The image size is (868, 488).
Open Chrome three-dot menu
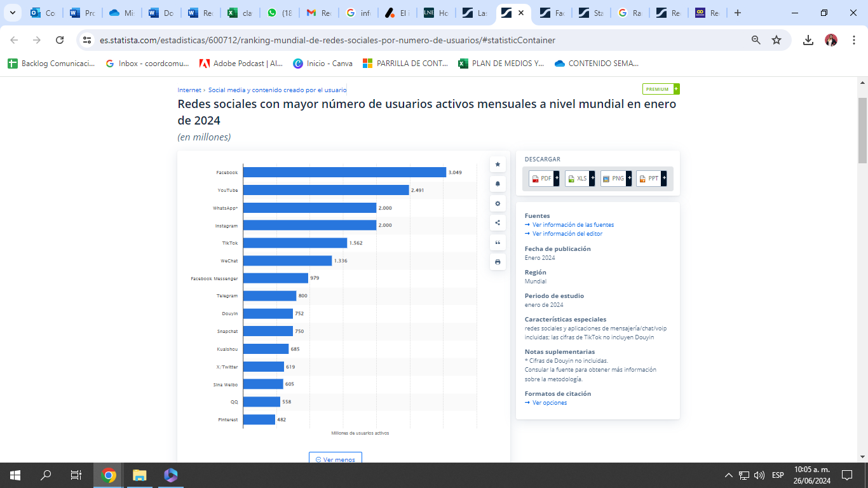click(854, 40)
